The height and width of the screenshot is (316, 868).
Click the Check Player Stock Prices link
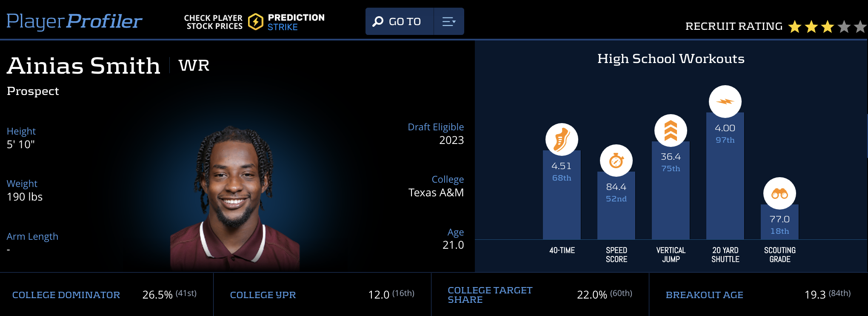[213, 22]
